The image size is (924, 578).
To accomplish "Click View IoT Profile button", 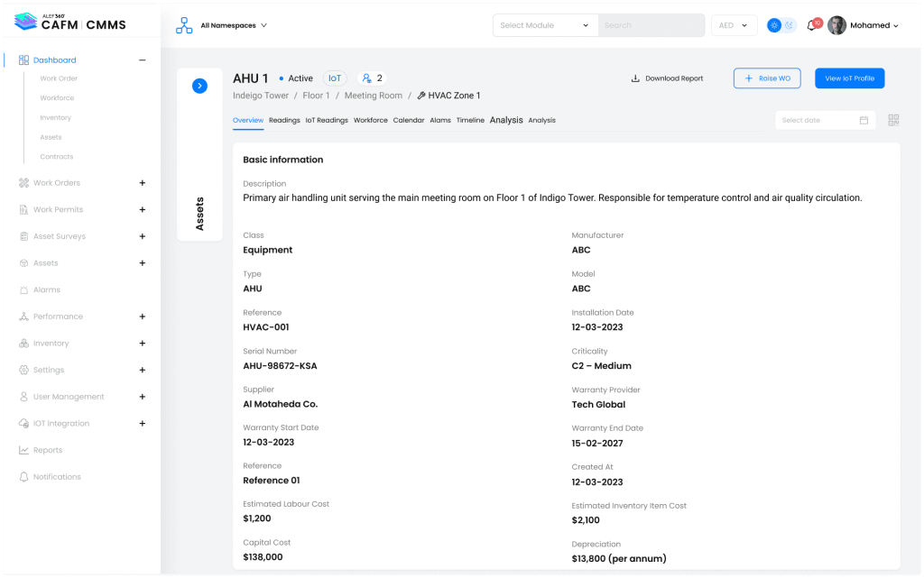I will (x=849, y=78).
